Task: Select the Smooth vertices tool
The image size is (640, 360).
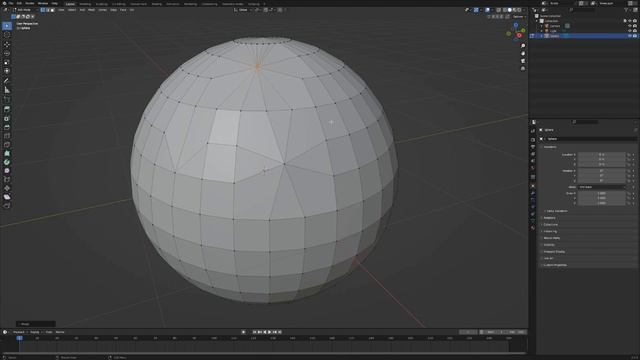Action: click(7, 171)
